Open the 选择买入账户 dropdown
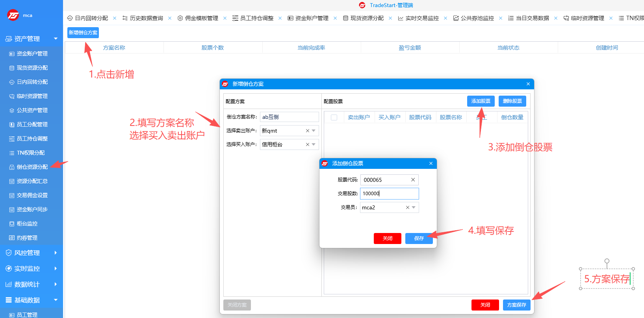The height and width of the screenshot is (318, 644). coord(314,144)
